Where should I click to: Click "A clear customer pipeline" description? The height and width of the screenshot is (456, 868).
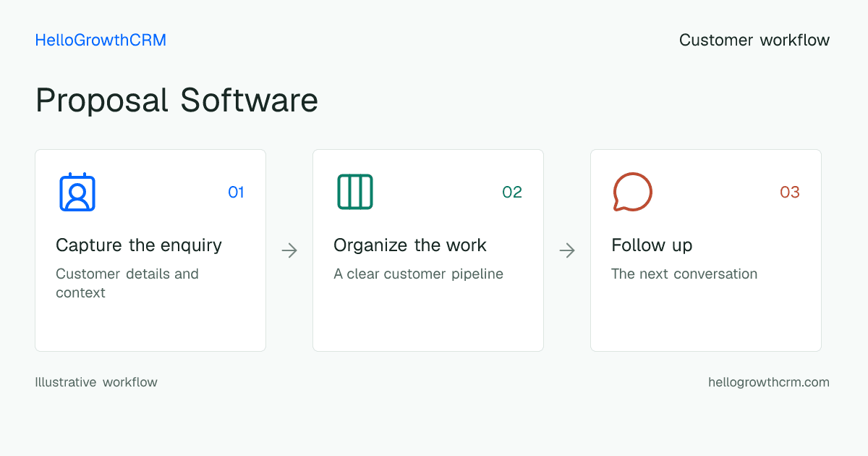pyautogui.click(x=418, y=274)
